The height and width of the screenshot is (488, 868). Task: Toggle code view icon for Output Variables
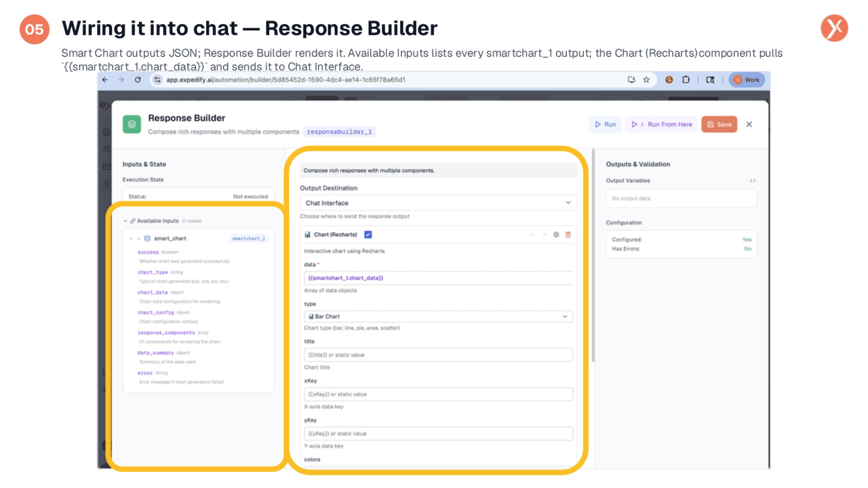(x=752, y=181)
